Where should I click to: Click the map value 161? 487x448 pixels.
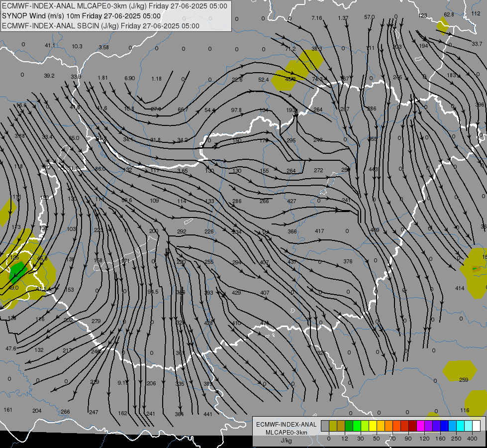pyautogui.click(x=8, y=410)
